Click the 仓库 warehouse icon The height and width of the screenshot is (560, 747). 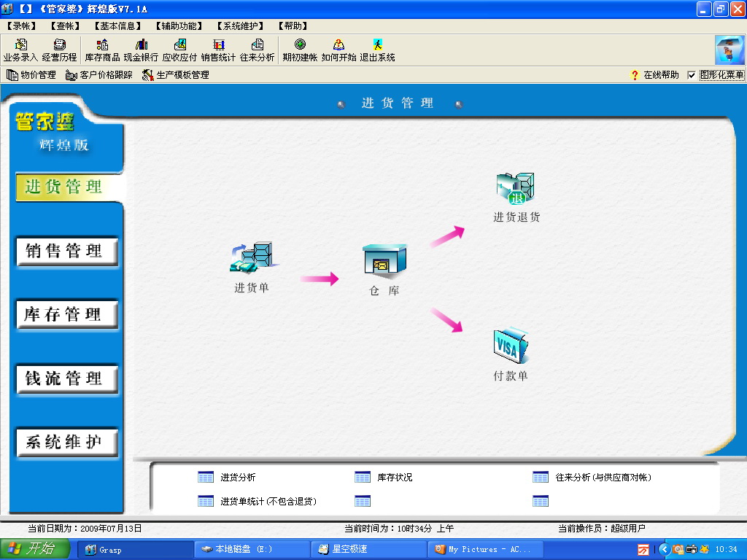click(384, 261)
